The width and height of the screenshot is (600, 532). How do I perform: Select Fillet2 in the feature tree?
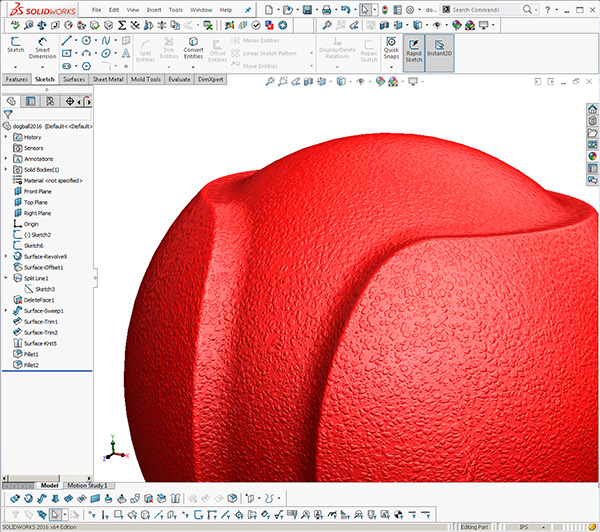point(32,365)
